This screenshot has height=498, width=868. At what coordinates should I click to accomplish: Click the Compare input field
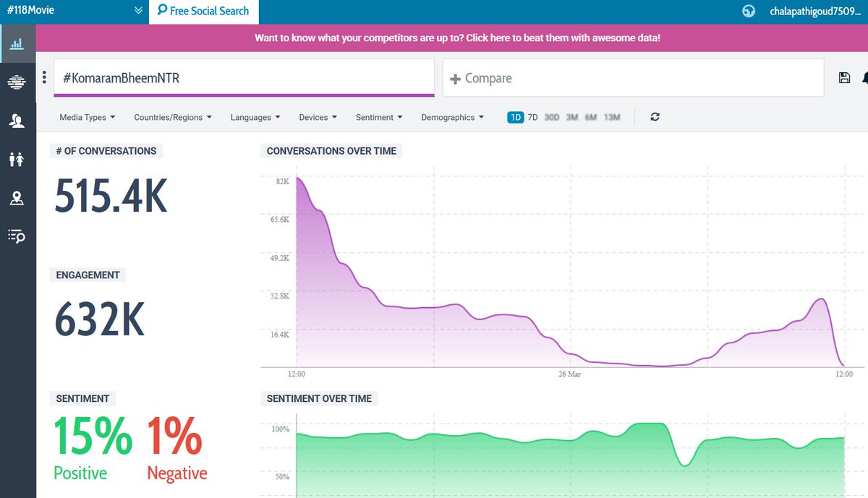(633, 77)
